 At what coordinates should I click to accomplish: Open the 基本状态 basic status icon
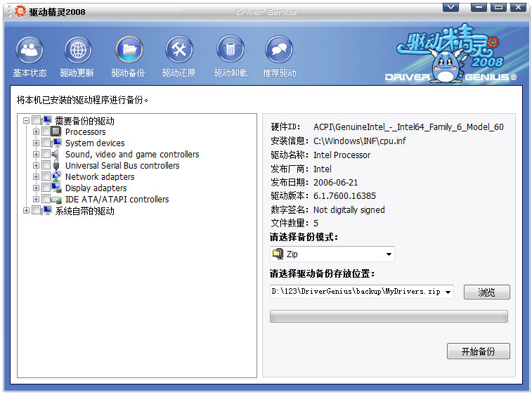coord(30,51)
